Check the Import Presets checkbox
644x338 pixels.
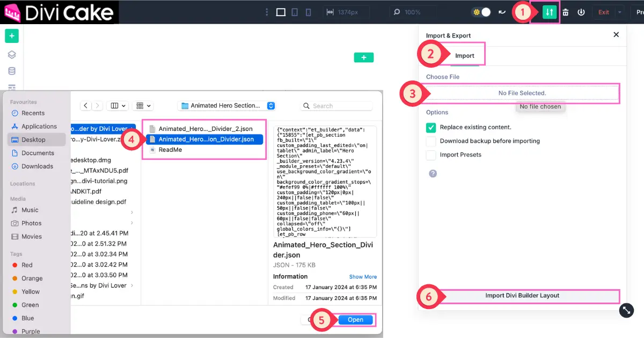coord(431,155)
